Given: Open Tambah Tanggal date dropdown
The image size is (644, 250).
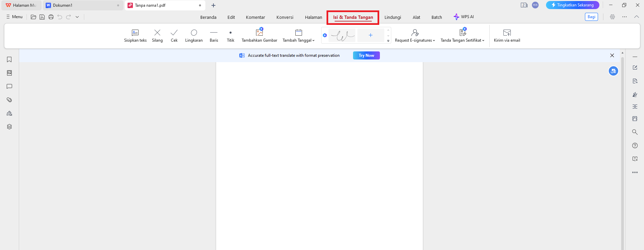Looking at the screenshot, I should click(298, 36).
